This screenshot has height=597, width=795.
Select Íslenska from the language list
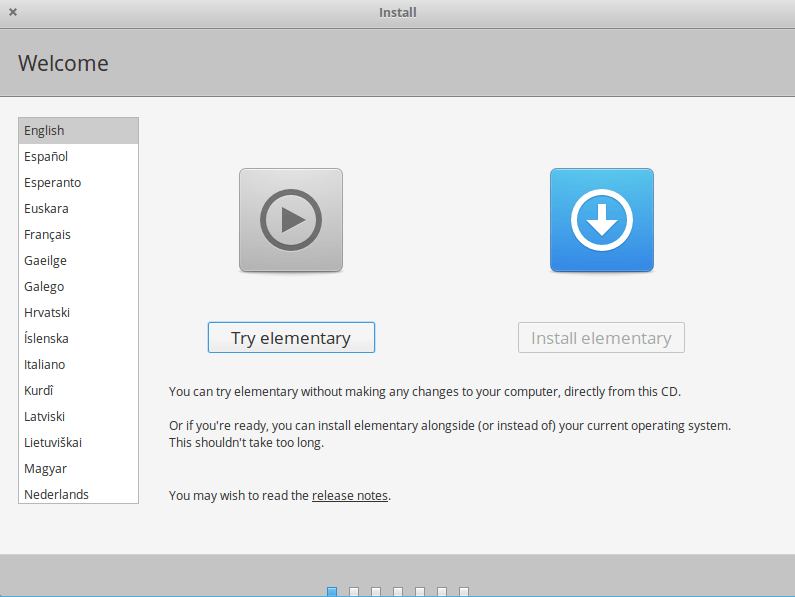point(79,338)
